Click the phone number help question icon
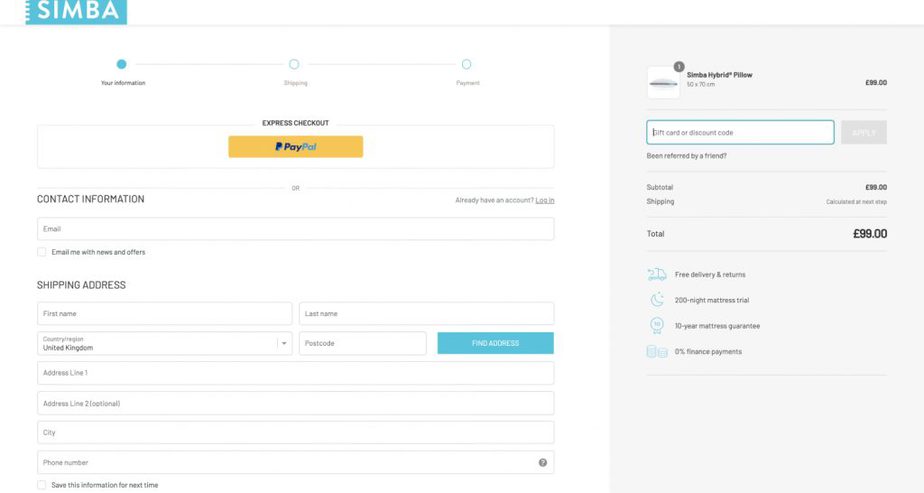This screenshot has height=493, width=924. [x=543, y=463]
